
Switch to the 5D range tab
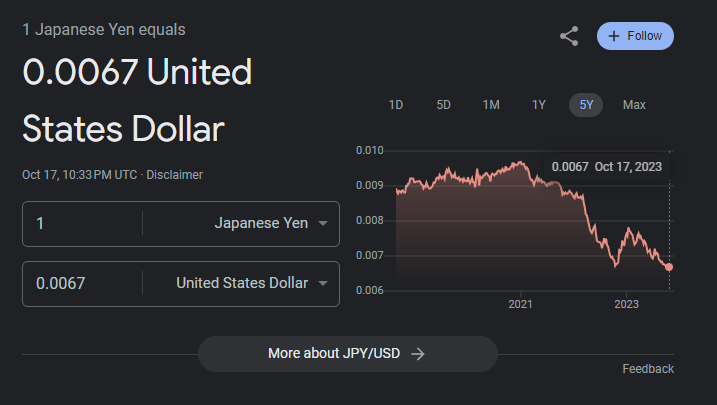pos(444,105)
